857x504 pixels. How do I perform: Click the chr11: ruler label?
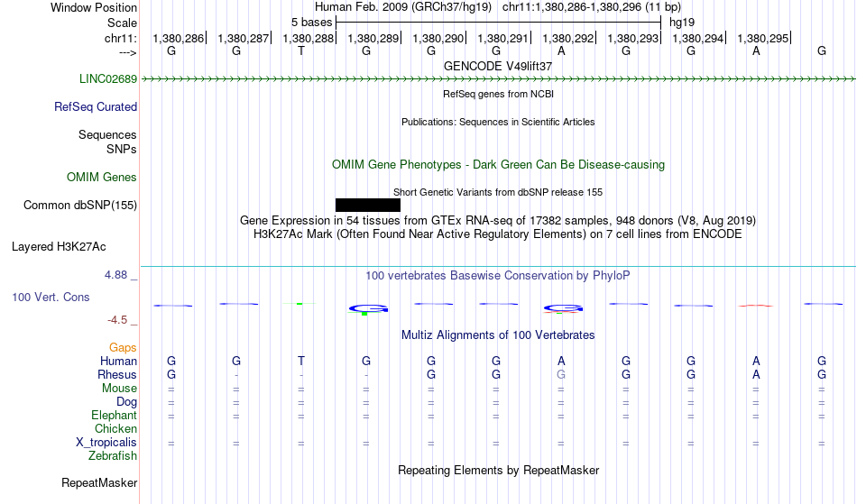coord(121,39)
